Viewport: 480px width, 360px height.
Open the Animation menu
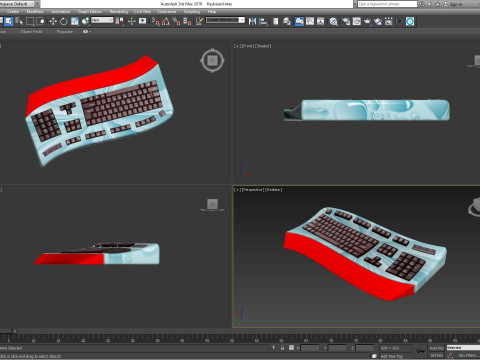pos(60,12)
